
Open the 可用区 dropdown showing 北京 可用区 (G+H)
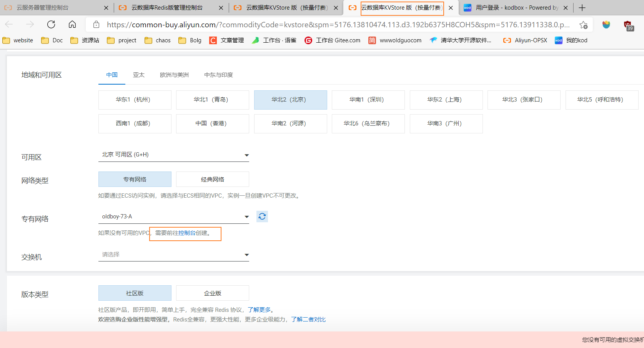(x=174, y=155)
